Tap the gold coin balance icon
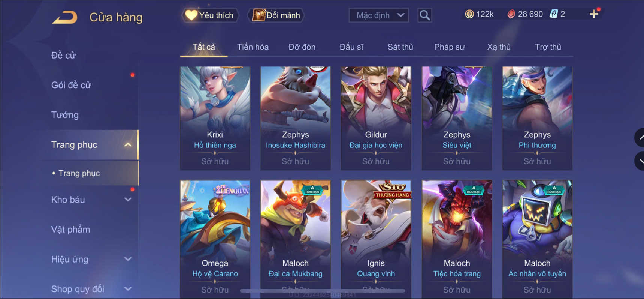This screenshot has height=299, width=644. tap(469, 14)
